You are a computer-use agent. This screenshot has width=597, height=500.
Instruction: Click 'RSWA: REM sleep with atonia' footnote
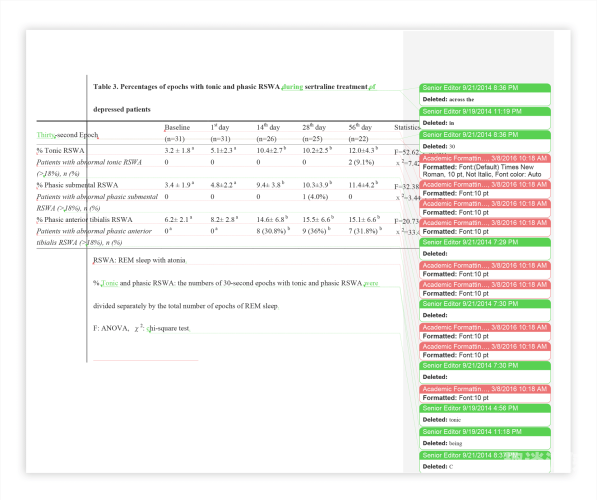point(139,260)
